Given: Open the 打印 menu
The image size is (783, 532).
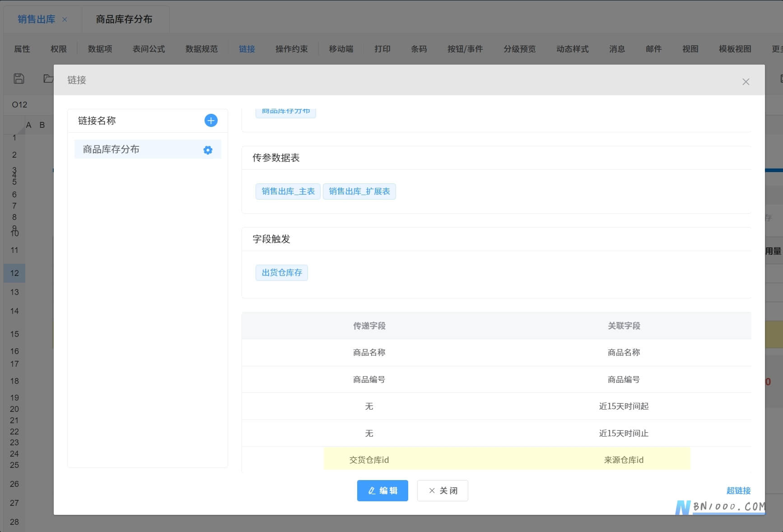Looking at the screenshot, I should (x=382, y=49).
